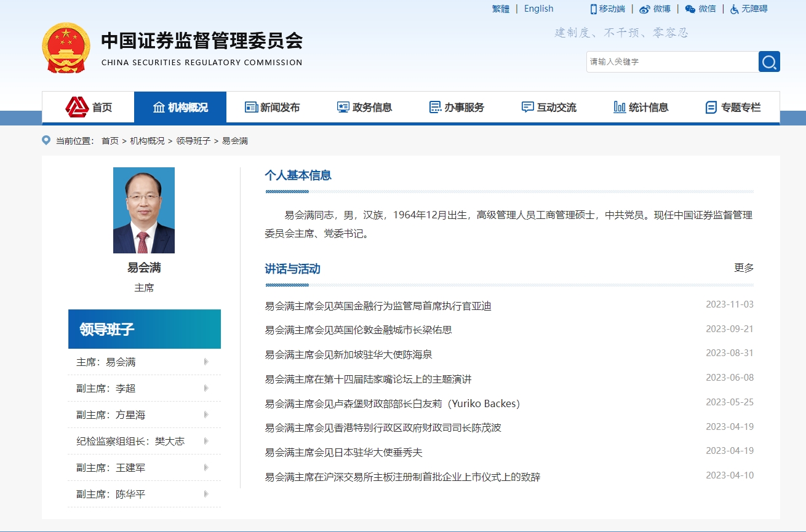The height and width of the screenshot is (532, 806).
Task: Open the 新闻发布 navigation tab
Action: coord(273,107)
